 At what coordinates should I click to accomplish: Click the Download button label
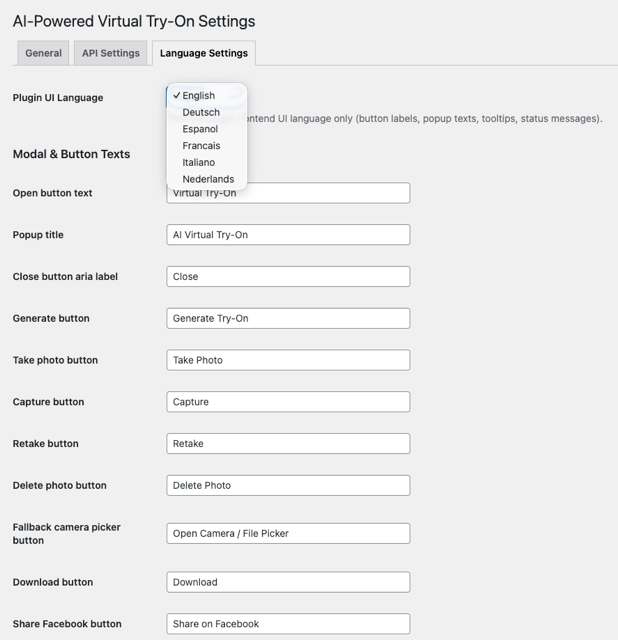[53, 582]
